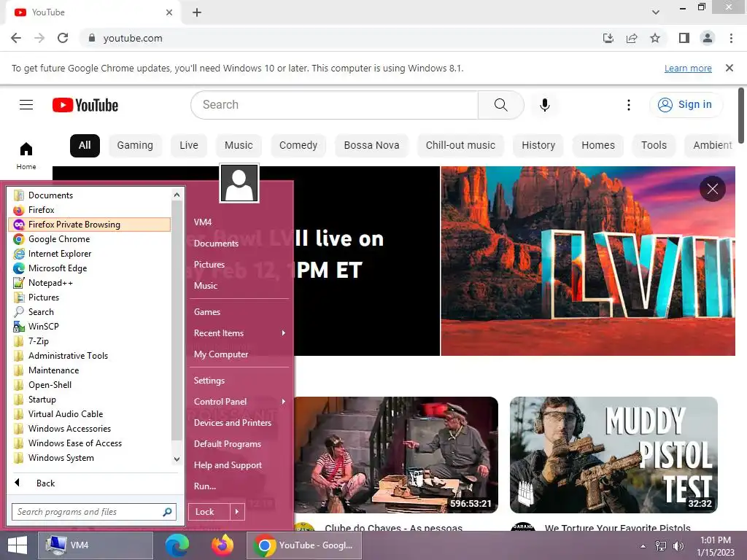Open Edge from the taskbar
The height and width of the screenshot is (560, 747).
click(177, 545)
